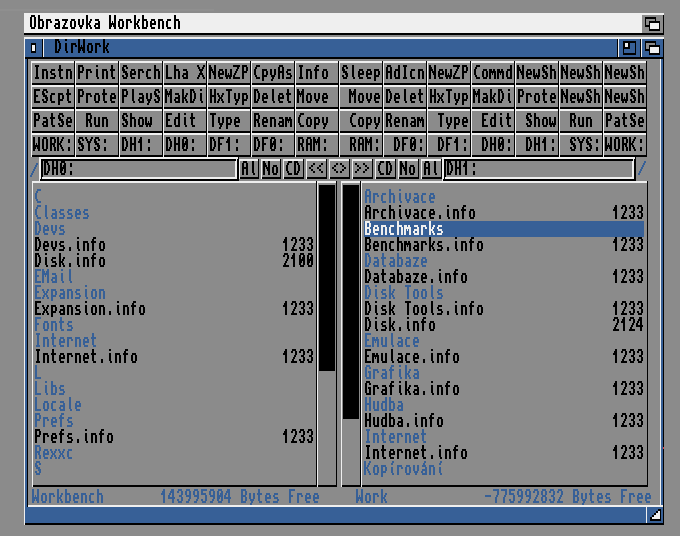This screenshot has height=536, width=680.
Task: Click the Print button
Action: pos(97,73)
